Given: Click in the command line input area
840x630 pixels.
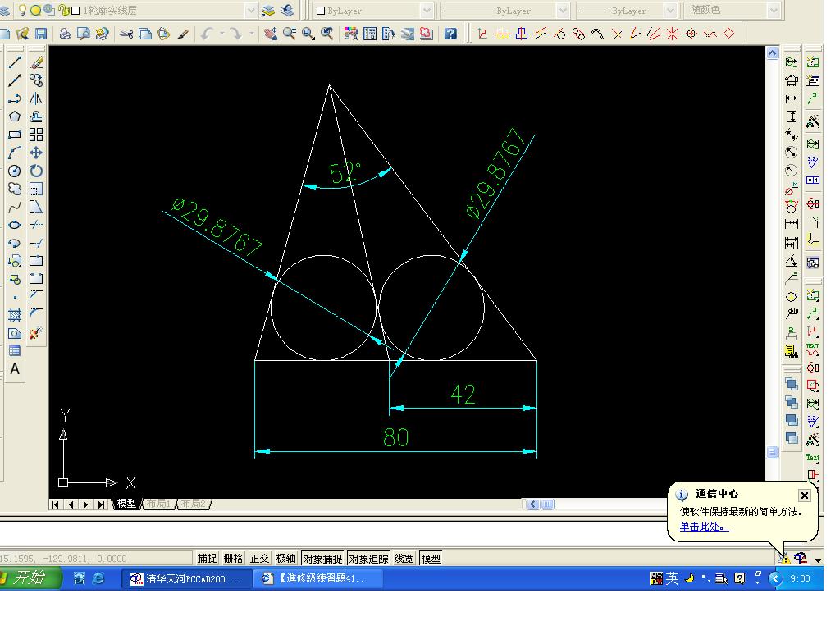Looking at the screenshot, I should pyautogui.click(x=332, y=533).
